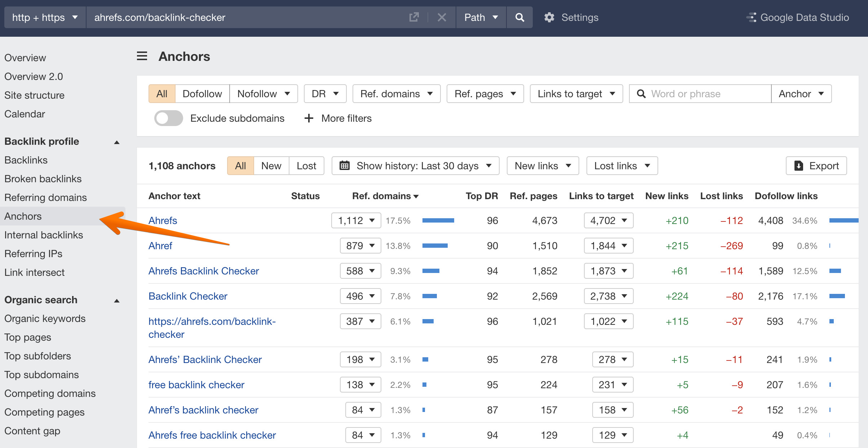Click the magnifier inside Word or phrase field
This screenshot has height=448, width=868.
[x=641, y=94]
